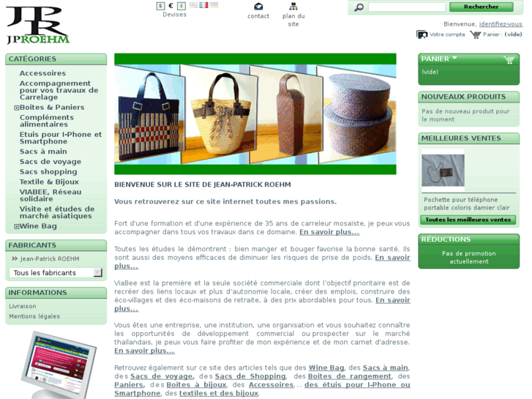Click the Nouveaux Produits block header
Screen dimensions: 532x399
coord(468,97)
